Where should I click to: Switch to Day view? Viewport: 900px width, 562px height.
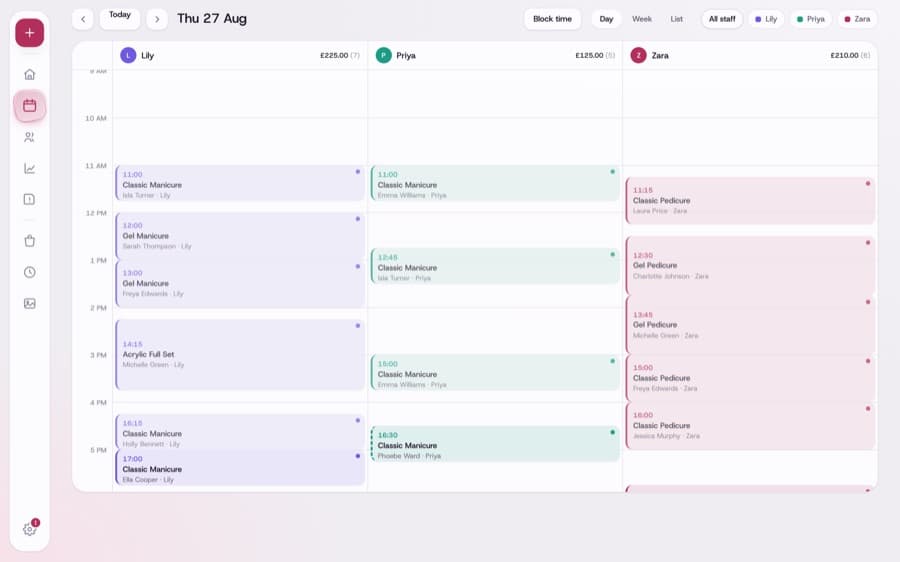click(x=606, y=19)
